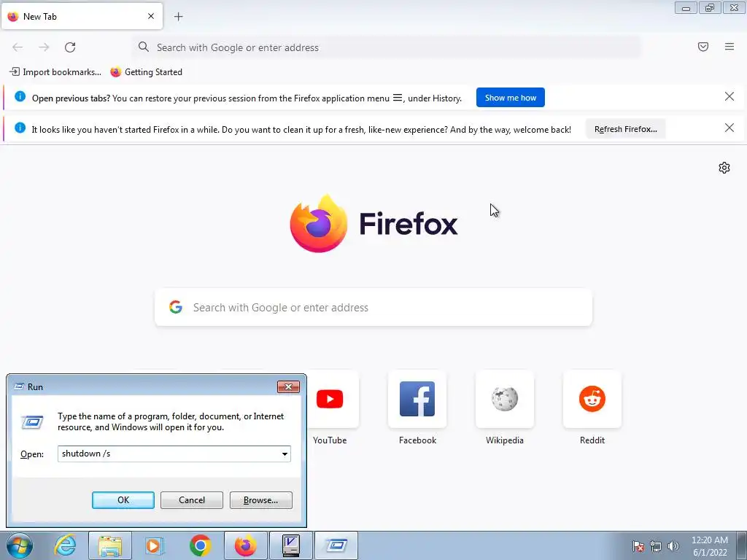Select the Run dialog taskbar button
The image size is (747, 560).
[336, 545]
